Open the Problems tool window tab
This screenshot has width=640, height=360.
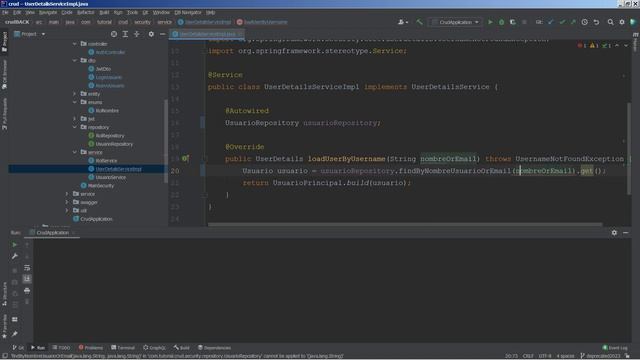tap(91, 348)
